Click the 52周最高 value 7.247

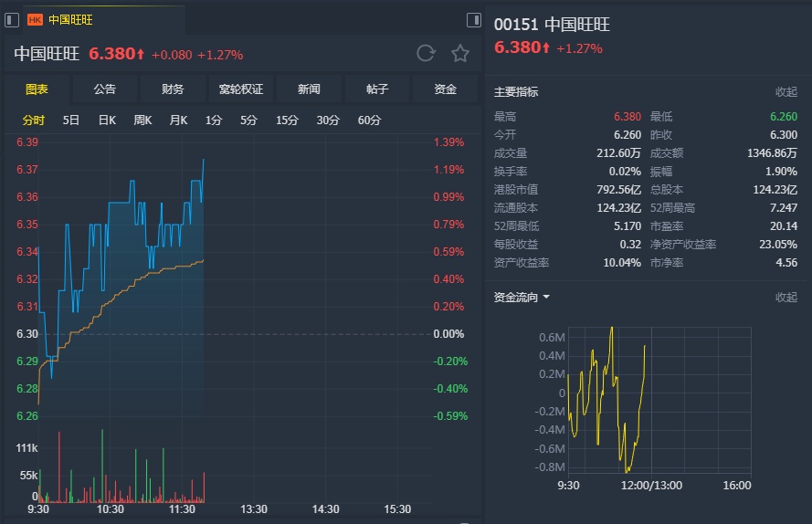(784, 207)
